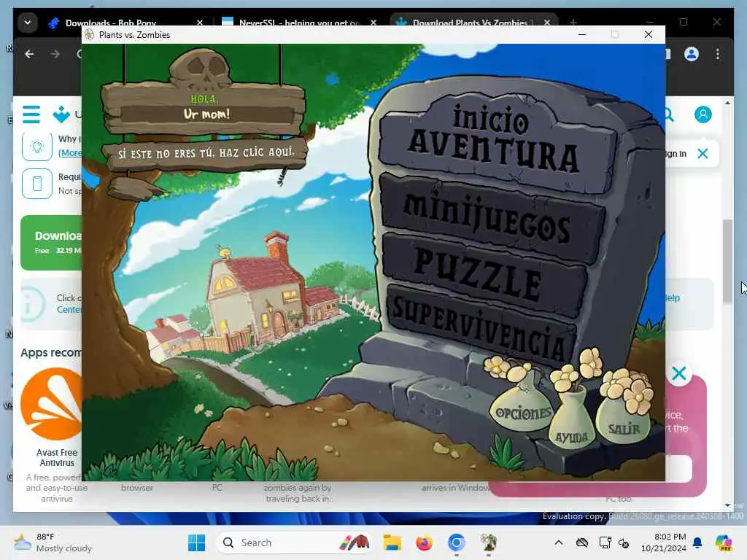Open the Windows Start menu
This screenshot has width=747, height=560.
pyautogui.click(x=196, y=542)
